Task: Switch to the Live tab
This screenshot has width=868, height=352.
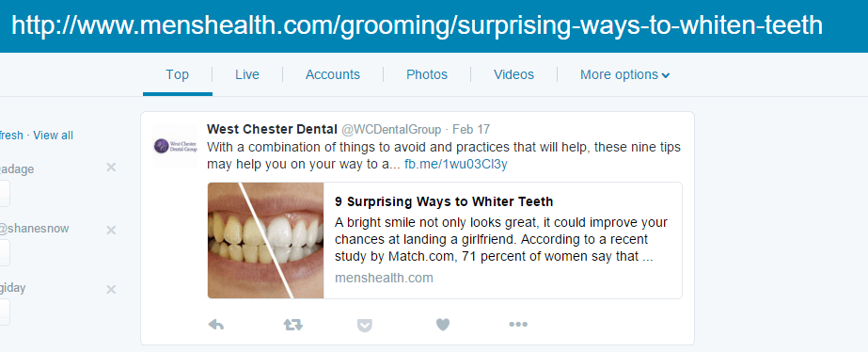Action: pyautogui.click(x=247, y=75)
